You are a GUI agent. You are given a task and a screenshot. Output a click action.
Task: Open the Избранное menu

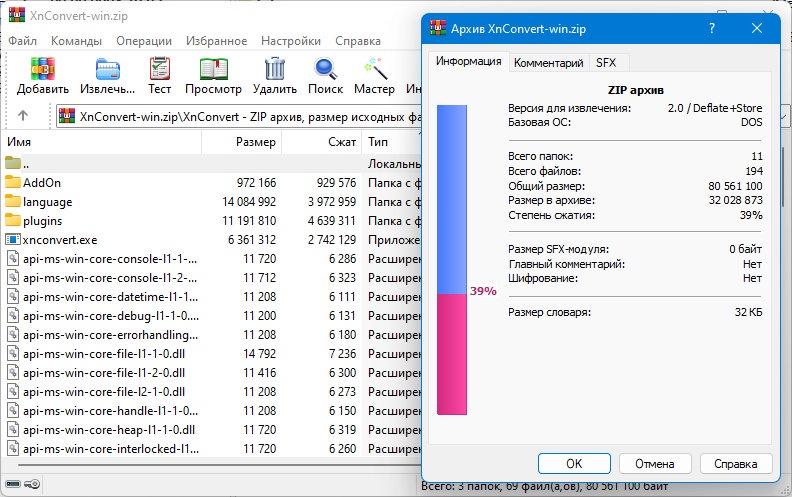[x=216, y=40]
